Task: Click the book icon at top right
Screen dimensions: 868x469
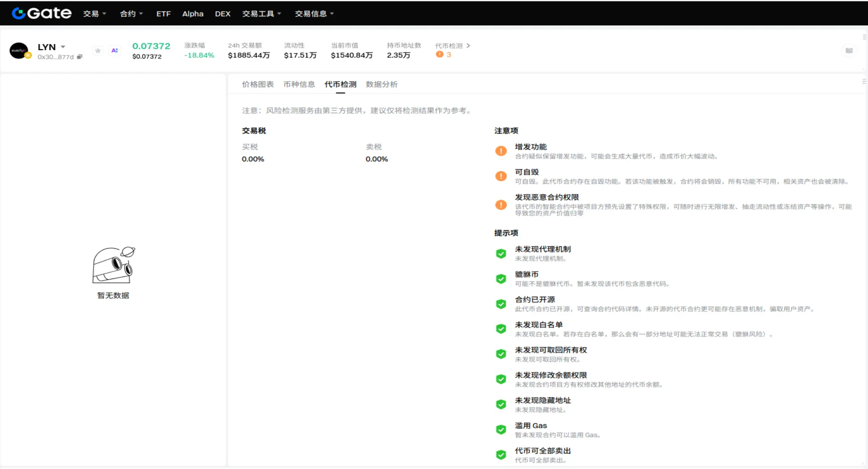Action: click(849, 51)
